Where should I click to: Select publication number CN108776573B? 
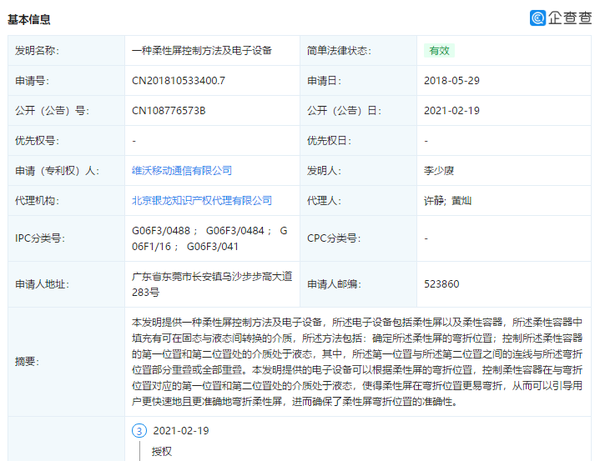168,111
